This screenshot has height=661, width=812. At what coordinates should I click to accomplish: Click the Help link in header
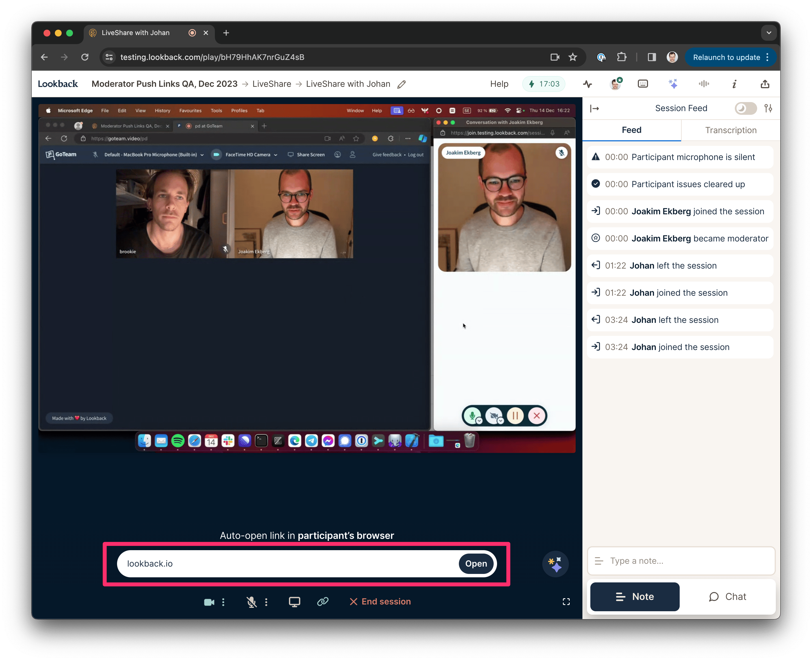tap(499, 84)
